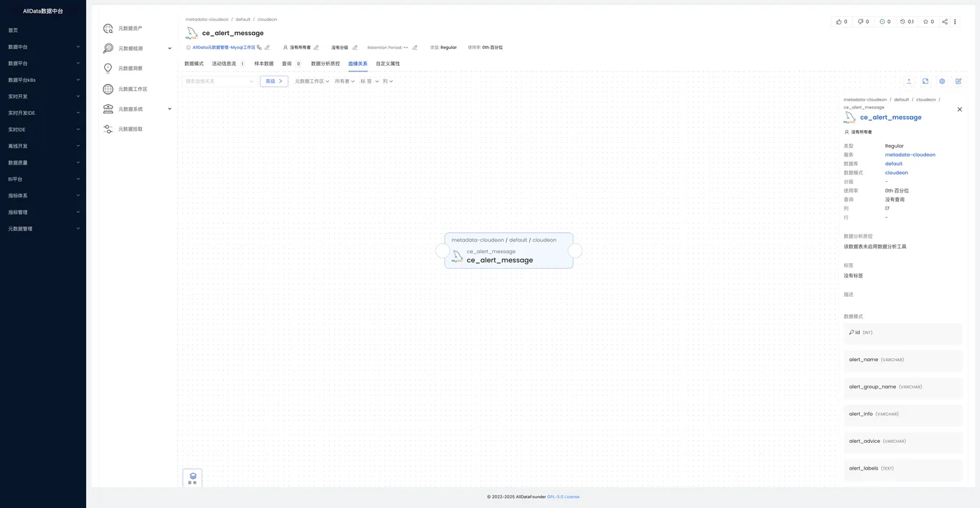
Task: Open 所有者 filter dropdown
Action: point(345,81)
